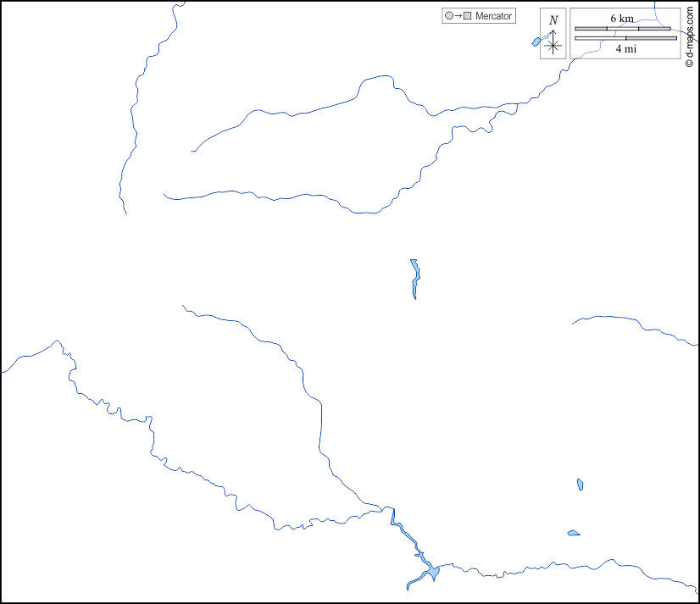The width and height of the screenshot is (700, 604).
Task: Open the d-maps.com copyright link
Action: (690, 34)
